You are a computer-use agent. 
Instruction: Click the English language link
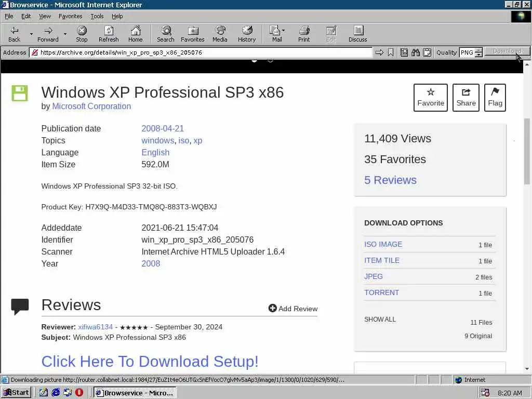pyautogui.click(x=155, y=152)
